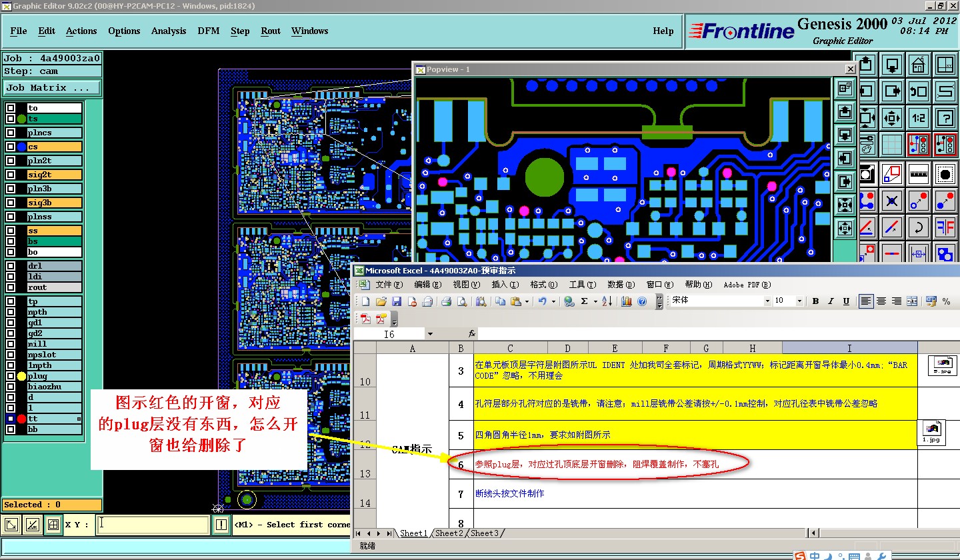960x560 pixels.
Task: Toggle the checkbox for layer rout
Action: point(11,287)
